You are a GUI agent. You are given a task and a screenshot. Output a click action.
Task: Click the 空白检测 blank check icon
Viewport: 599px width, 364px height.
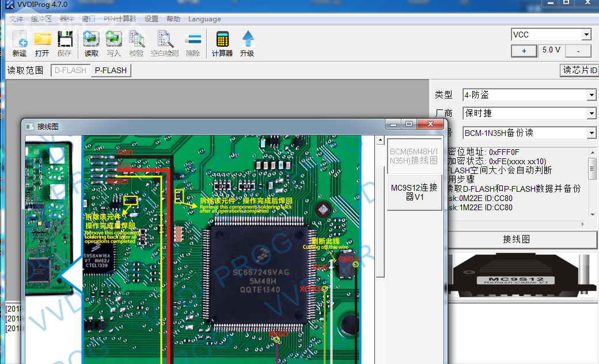[165, 44]
